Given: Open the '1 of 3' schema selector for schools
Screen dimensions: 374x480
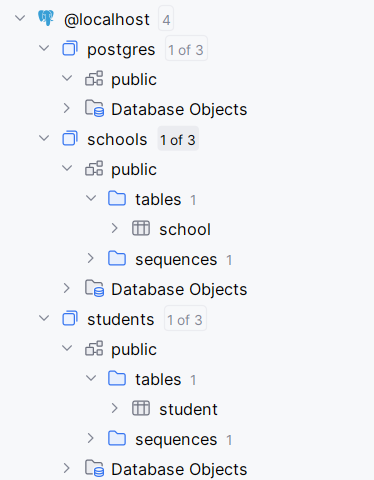Looking at the screenshot, I should click(x=178, y=139).
